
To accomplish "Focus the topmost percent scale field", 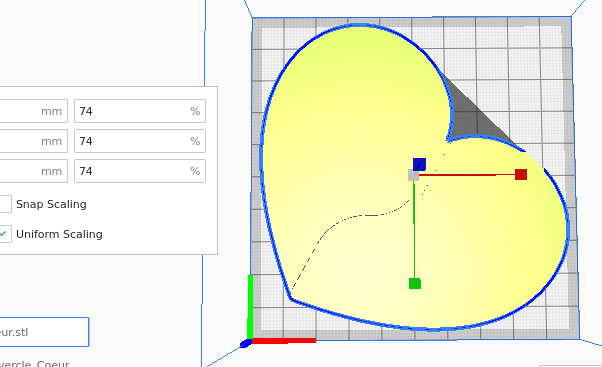I will pyautogui.click(x=140, y=111).
